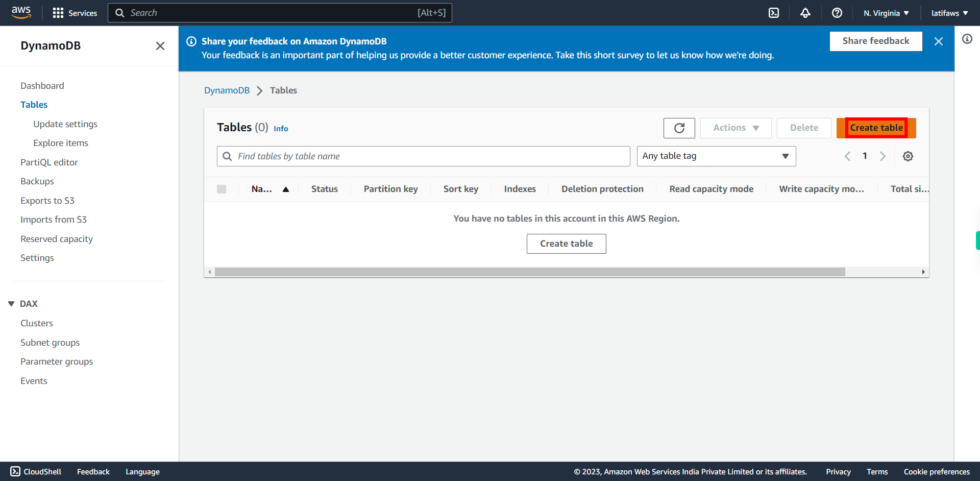Click the Partition key column header
Viewport: 980px width, 481px height.
coord(391,189)
